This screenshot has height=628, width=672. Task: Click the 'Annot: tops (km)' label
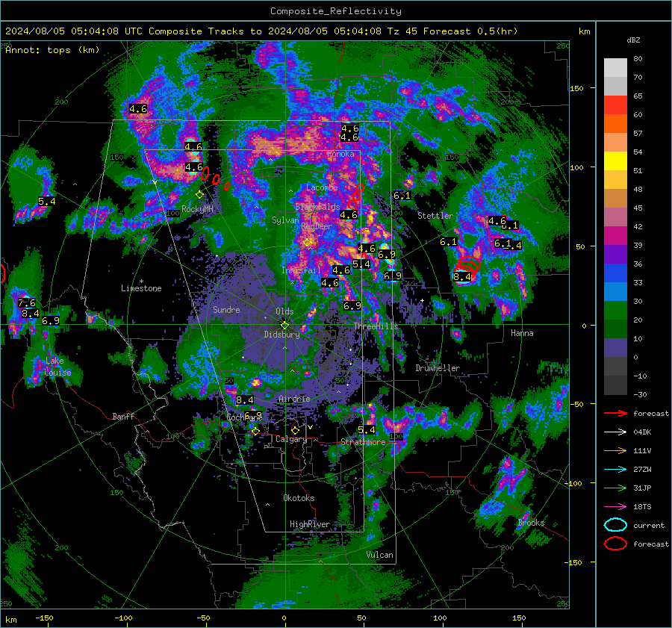tap(52, 50)
